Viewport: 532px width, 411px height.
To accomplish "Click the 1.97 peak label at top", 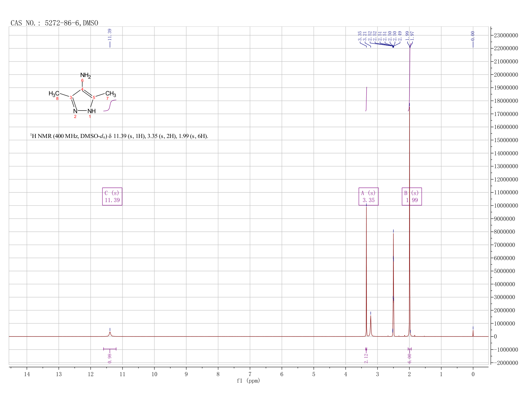I will click(x=412, y=35).
